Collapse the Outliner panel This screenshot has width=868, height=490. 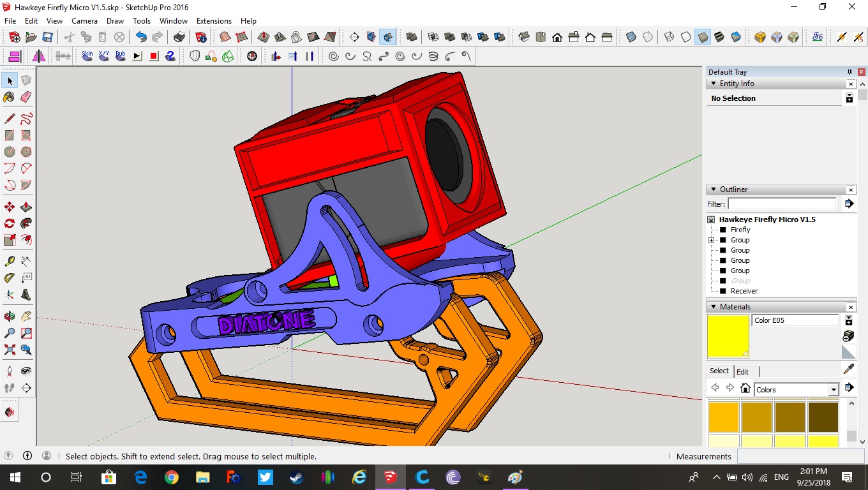[x=714, y=189]
